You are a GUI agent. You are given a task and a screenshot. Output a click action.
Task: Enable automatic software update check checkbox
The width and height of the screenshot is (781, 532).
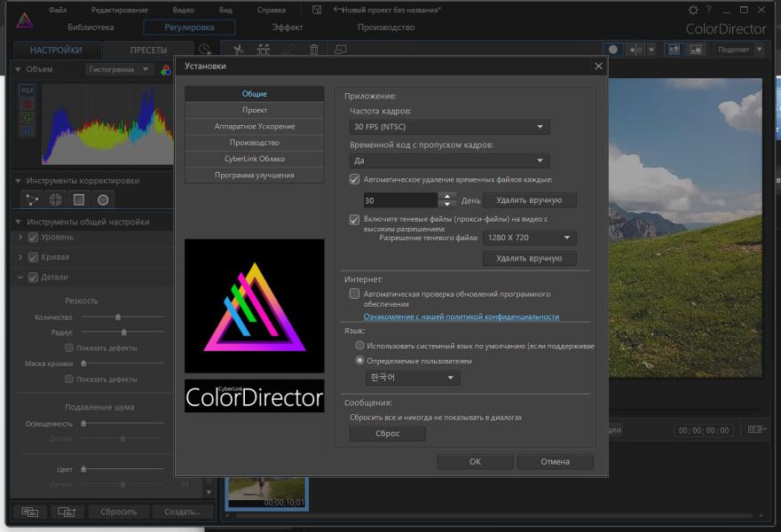click(354, 293)
